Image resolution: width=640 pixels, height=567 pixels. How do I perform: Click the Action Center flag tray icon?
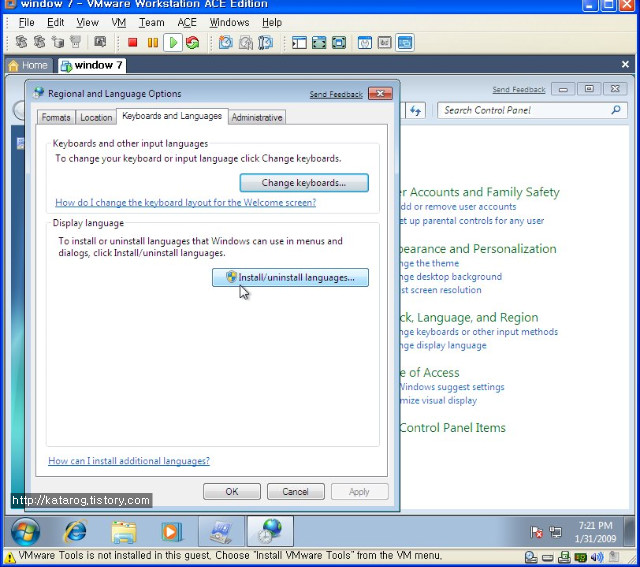click(536, 532)
